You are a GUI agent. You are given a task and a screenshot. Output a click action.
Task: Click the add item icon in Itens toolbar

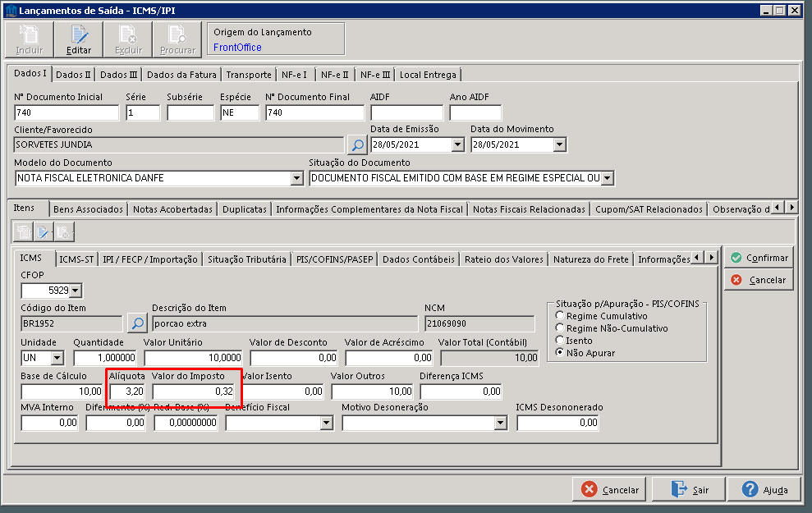[23, 232]
